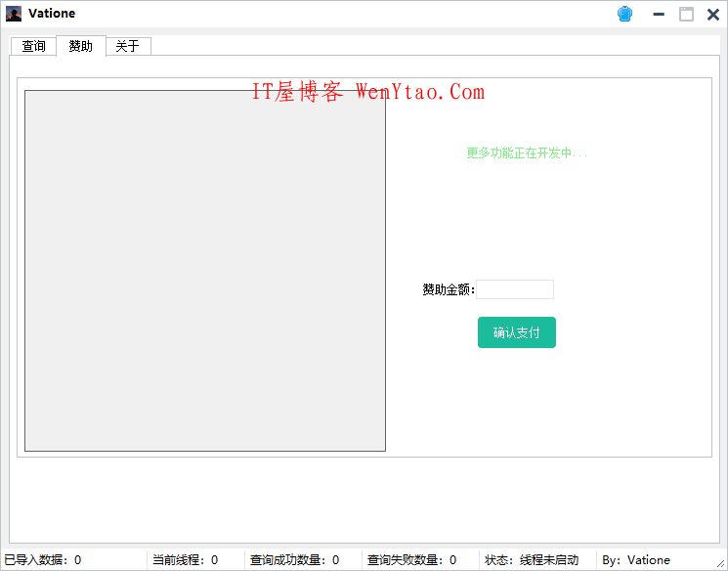Image resolution: width=728 pixels, height=571 pixels.
Task: Click 状态: 线程未启动 status entry
Action: (x=532, y=560)
